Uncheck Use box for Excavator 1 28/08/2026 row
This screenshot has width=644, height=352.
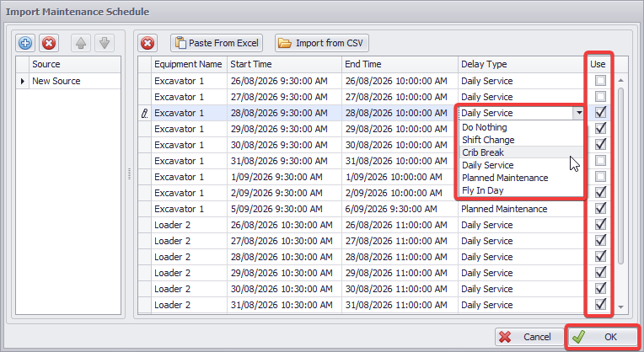(x=600, y=112)
